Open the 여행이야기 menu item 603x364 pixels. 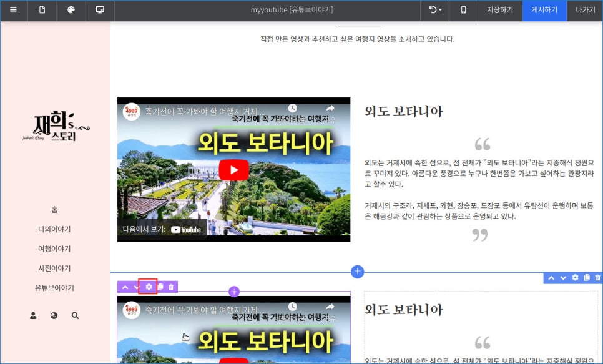pyautogui.click(x=54, y=249)
